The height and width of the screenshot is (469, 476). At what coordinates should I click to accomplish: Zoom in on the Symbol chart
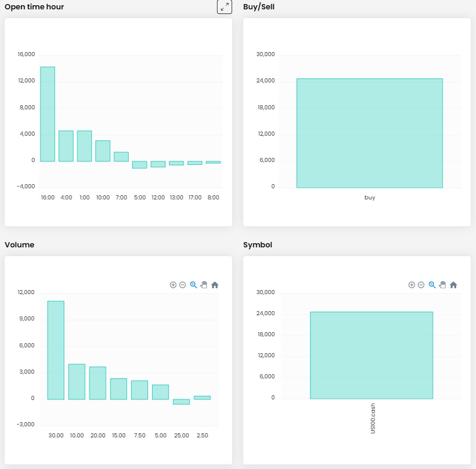tap(412, 285)
